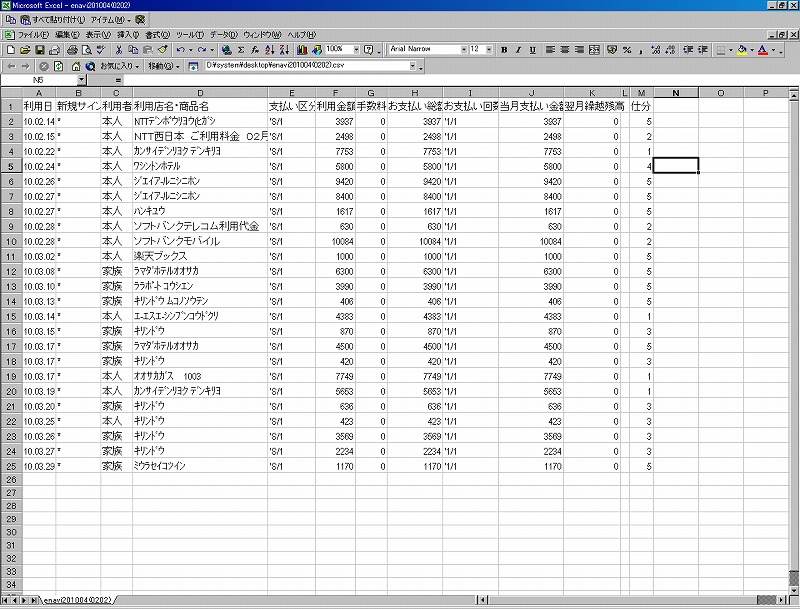Click the Name Box showing N5

click(x=39, y=80)
